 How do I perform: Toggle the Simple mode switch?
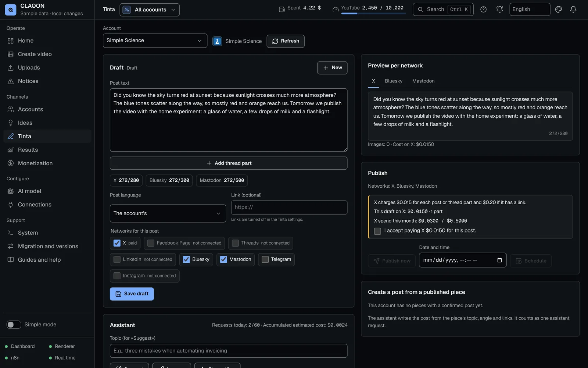14,325
